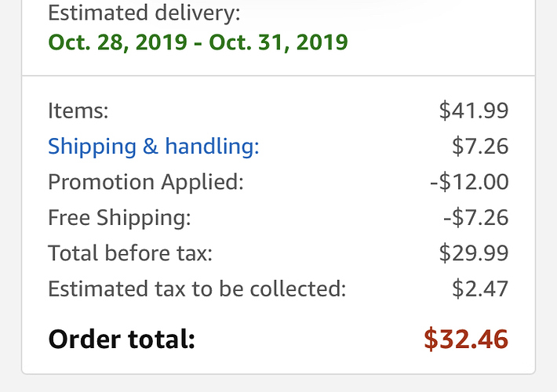Click the $7.26 shipping & handling charge
Screen dimensions: 557x392
click(x=480, y=147)
